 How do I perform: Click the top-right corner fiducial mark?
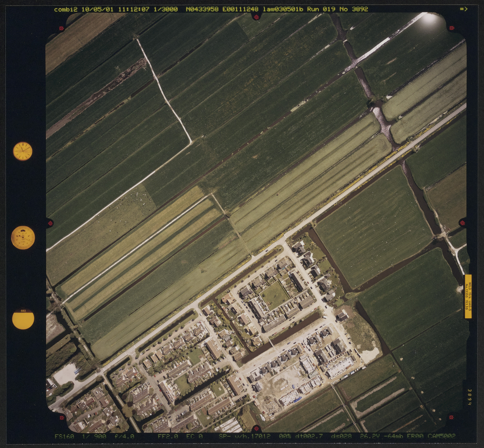point(452,28)
